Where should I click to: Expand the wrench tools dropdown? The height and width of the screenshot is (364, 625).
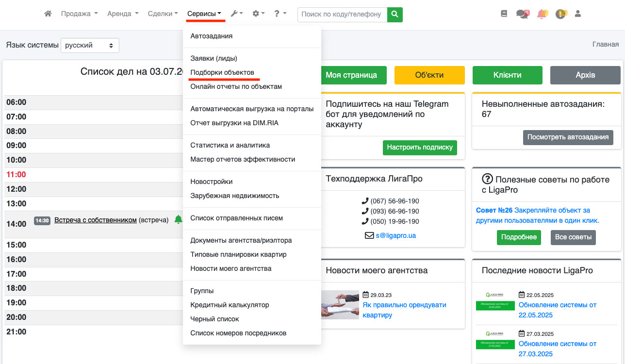pyautogui.click(x=236, y=14)
